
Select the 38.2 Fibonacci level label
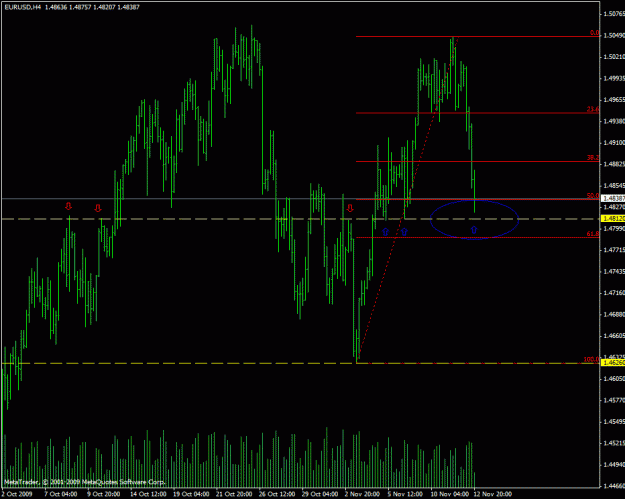tap(593, 157)
